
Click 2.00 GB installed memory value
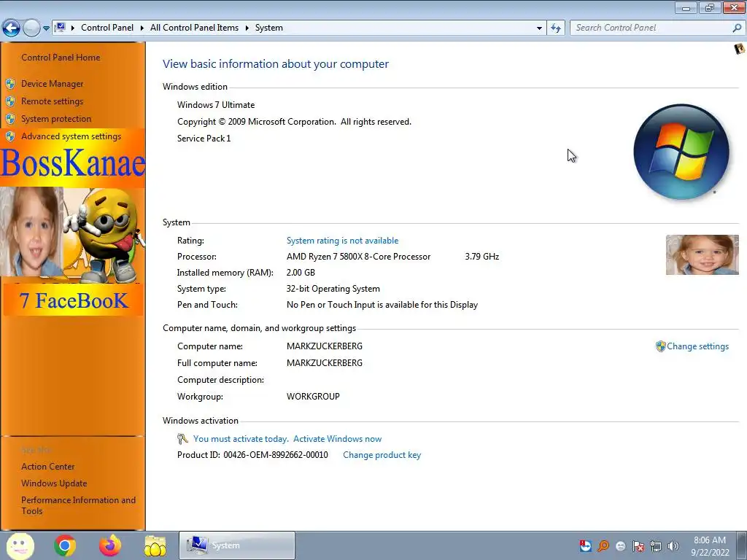pyautogui.click(x=301, y=273)
